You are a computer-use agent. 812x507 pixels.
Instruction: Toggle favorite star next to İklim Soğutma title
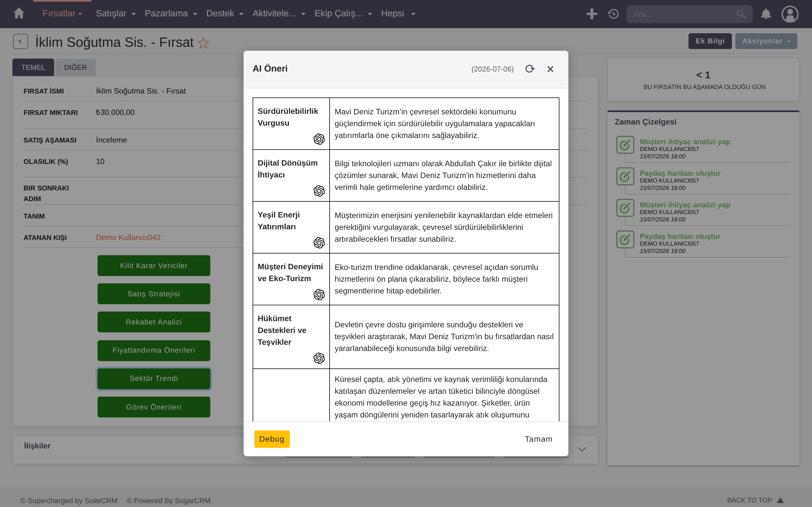click(203, 43)
